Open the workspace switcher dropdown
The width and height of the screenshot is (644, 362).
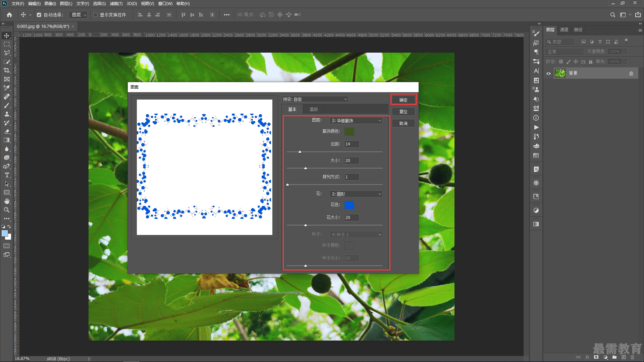(x=625, y=15)
